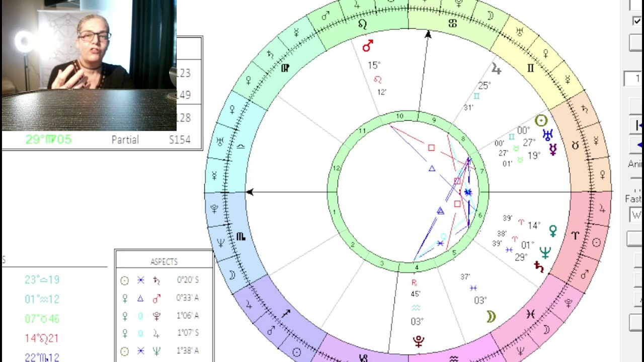This screenshot has width=644, height=362.
Task: Click the 15° degree label under Mars
Action: 374,65
